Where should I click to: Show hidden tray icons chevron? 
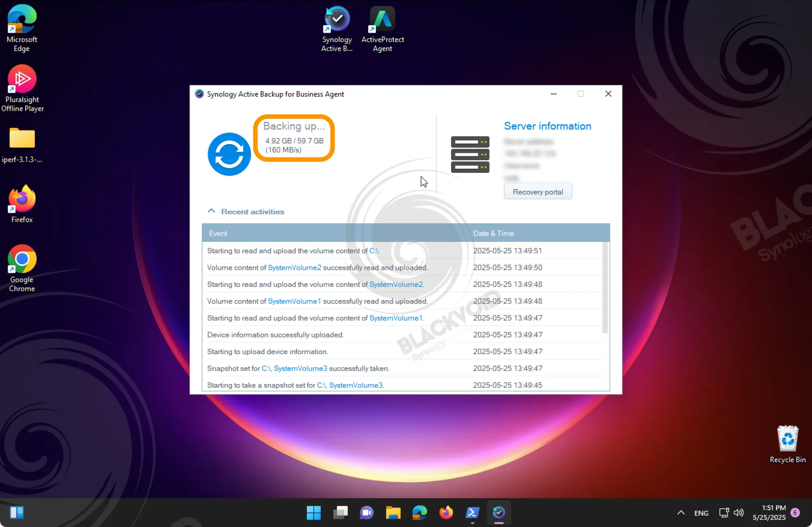click(x=681, y=513)
